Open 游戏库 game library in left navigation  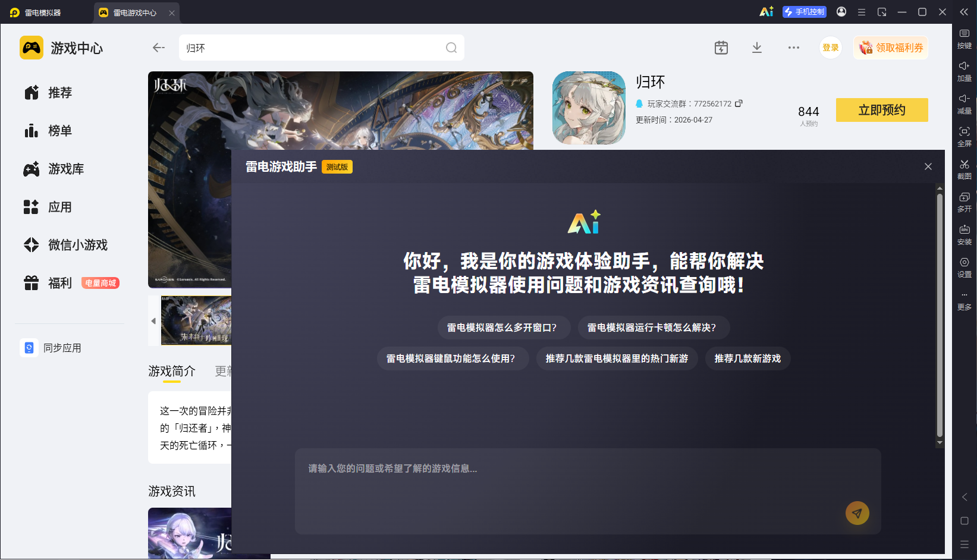[55, 169]
